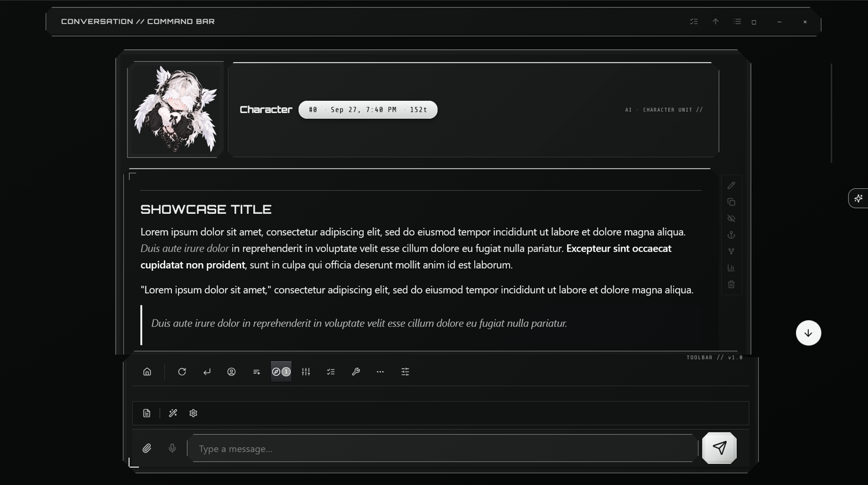Click the toolbar checklist icon
The height and width of the screenshot is (485, 868).
[x=331, y=372]
